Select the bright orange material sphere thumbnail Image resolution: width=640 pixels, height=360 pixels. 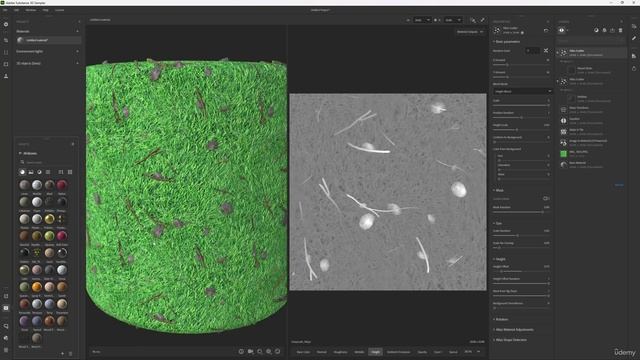(x=37, y=287)
